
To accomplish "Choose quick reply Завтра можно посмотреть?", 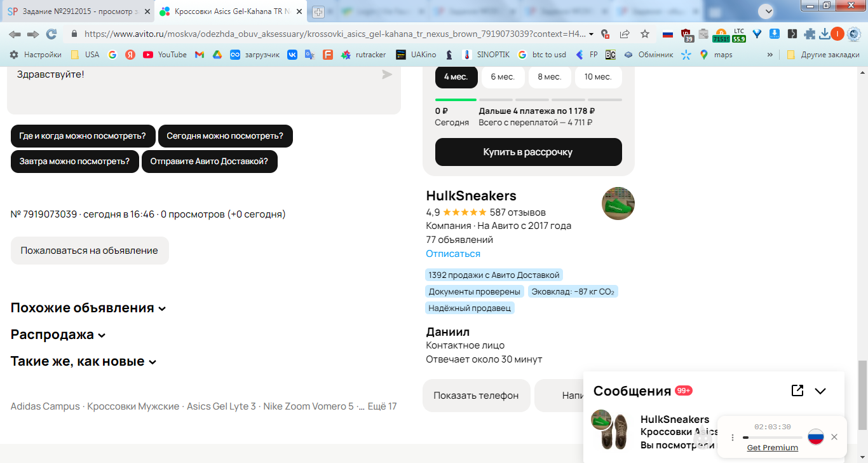I will pos(75,161).
